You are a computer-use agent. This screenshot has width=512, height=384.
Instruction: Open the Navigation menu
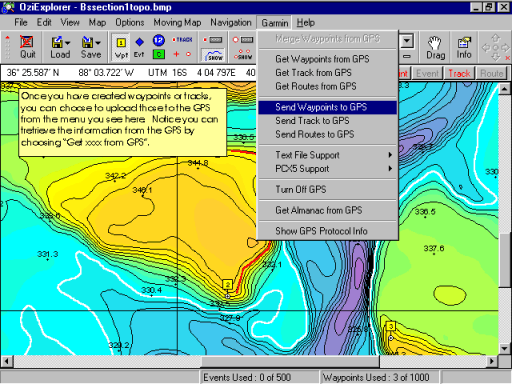(231, 22)
